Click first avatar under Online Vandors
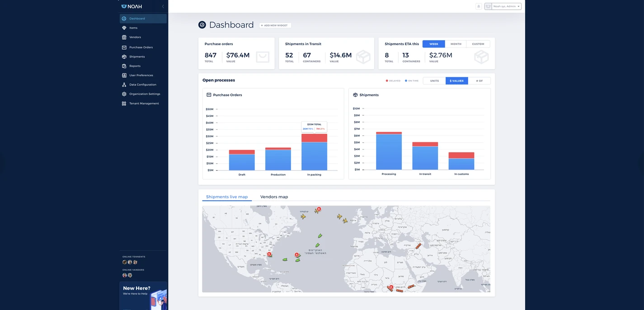 pyautogui.click(x=125, y=275)
